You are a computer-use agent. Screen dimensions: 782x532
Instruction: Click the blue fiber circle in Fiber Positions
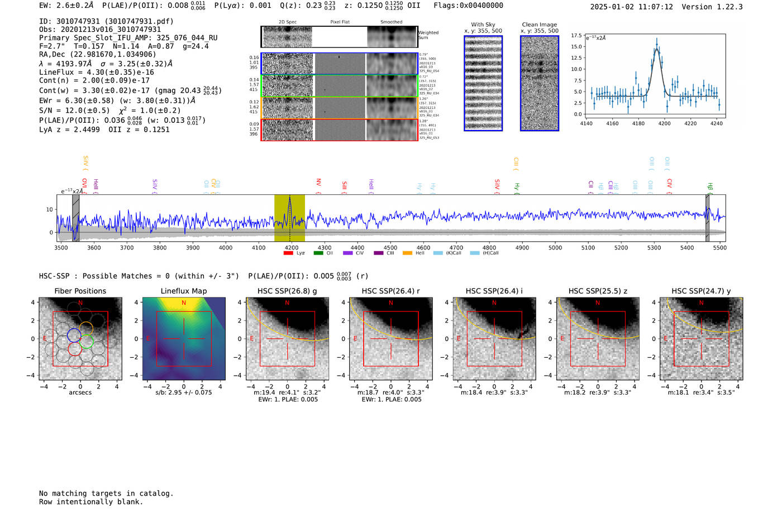[74, 335]
